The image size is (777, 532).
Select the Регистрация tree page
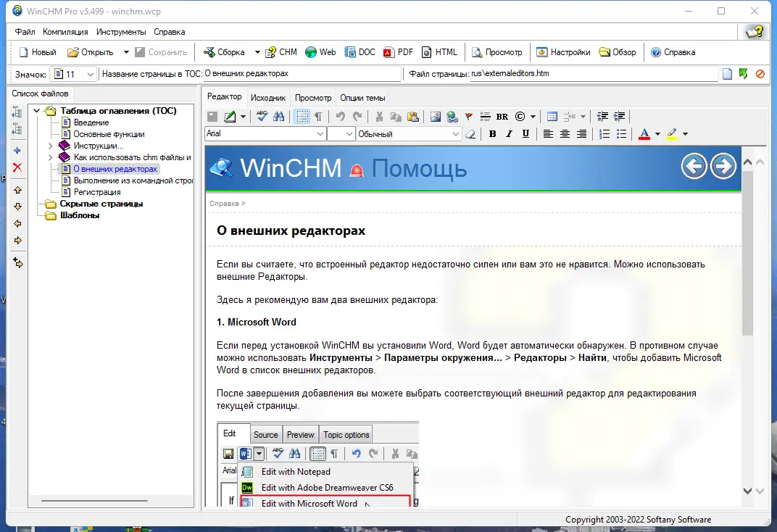(97, 192)
